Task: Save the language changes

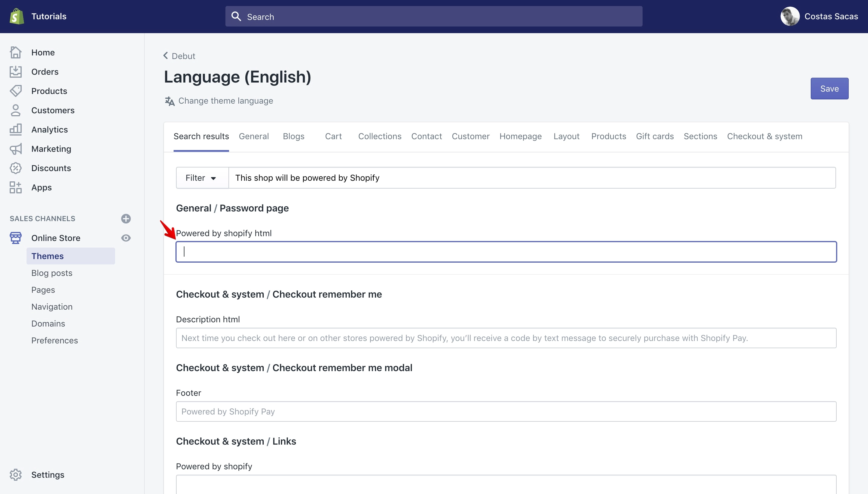Action: point(829,89)
